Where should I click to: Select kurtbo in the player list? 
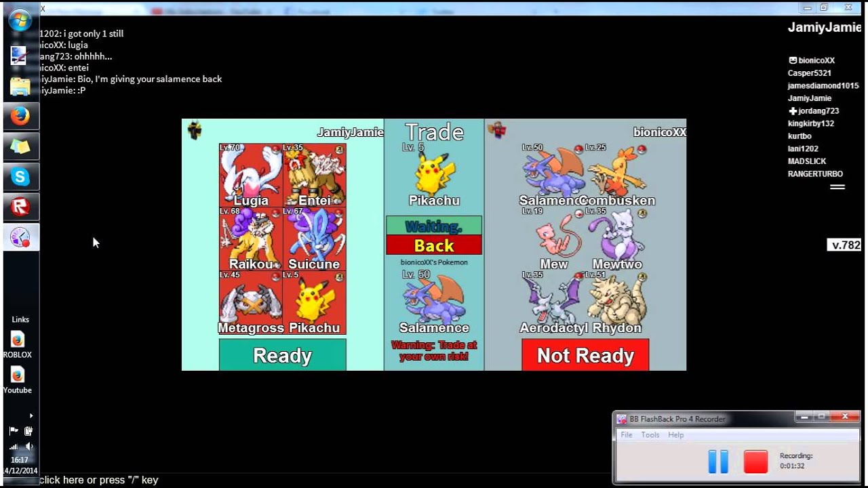800,136
